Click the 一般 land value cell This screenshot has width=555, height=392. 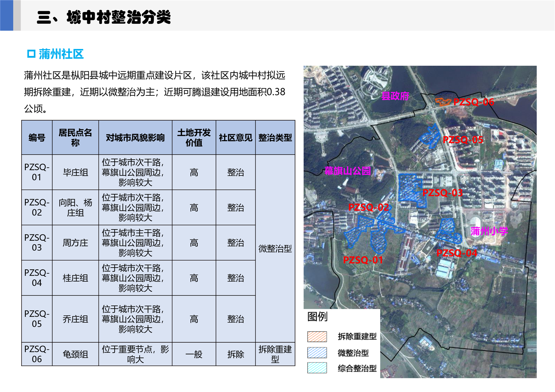[x=194, y=354]
